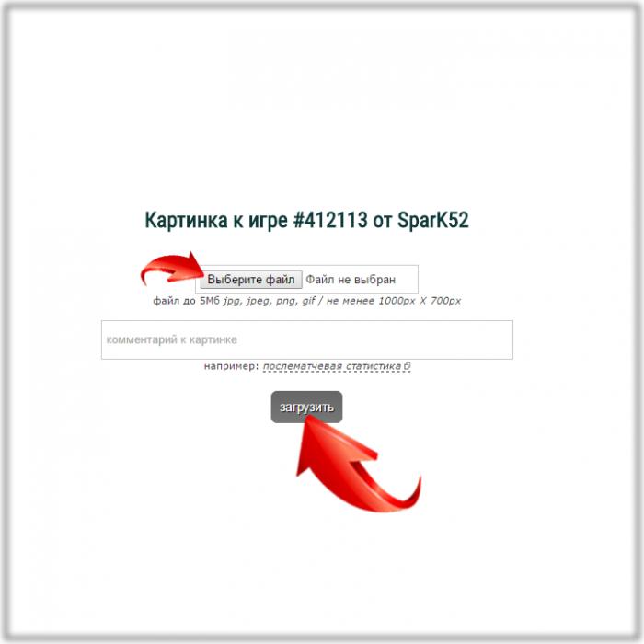Click the copy icon after 'послематчевая статистика'
The image size is (644, 644).
[x=407, y=365]
